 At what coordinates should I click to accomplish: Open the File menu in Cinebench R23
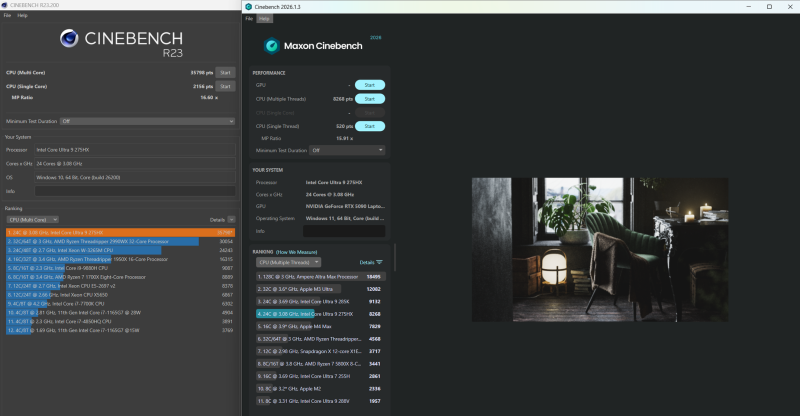click(7, 15)
